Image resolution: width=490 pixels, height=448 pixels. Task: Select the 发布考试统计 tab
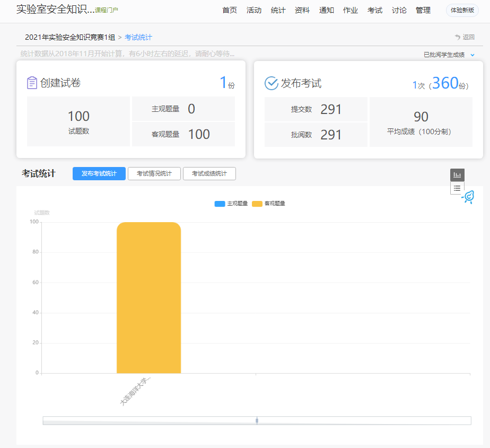coord(99,174)
